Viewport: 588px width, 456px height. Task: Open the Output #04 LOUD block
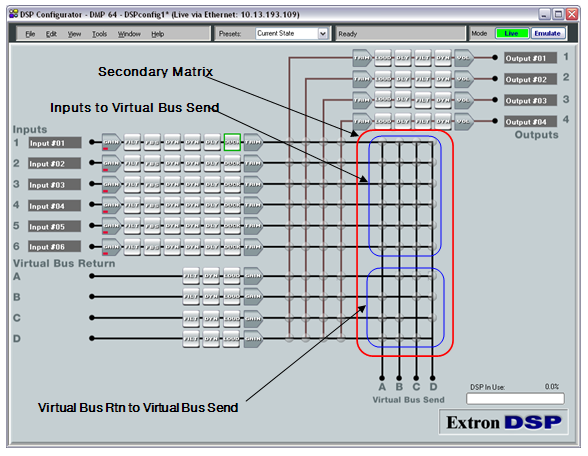tap(383, 121)
